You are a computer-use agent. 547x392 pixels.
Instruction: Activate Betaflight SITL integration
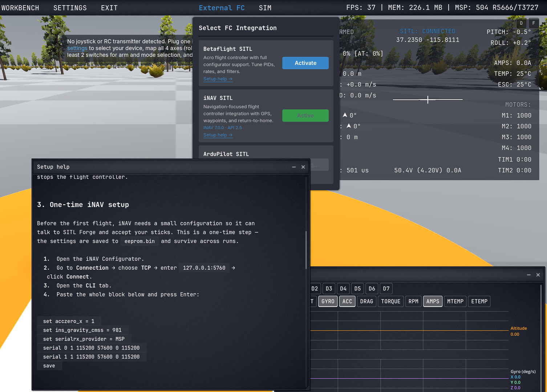305,63
